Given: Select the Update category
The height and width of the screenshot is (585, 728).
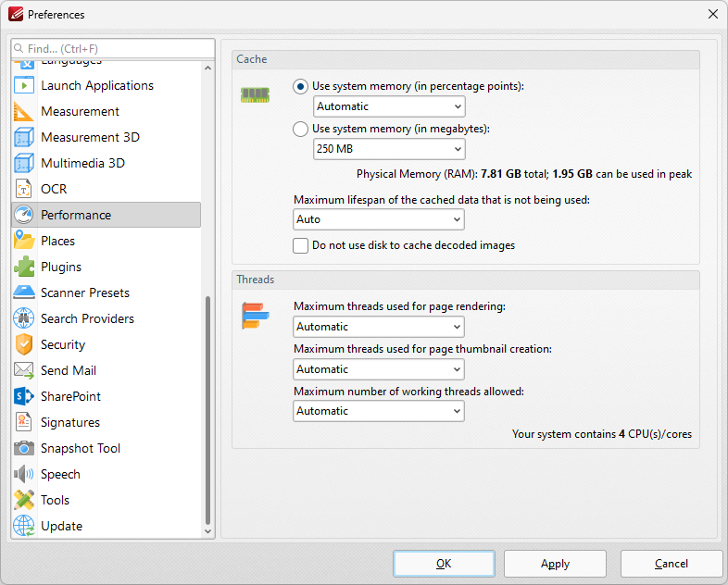Looking at the screenshot, I should (107, 526).
